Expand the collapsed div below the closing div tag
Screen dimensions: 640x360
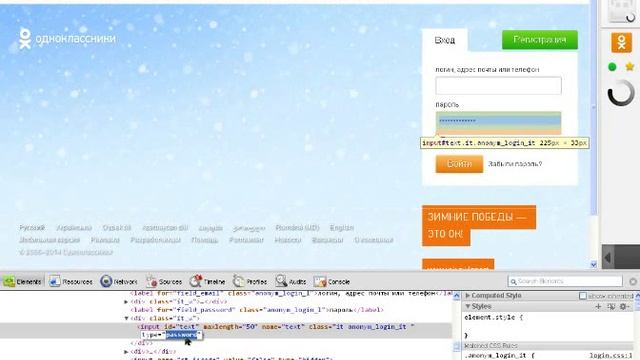[x=126, y=351]
